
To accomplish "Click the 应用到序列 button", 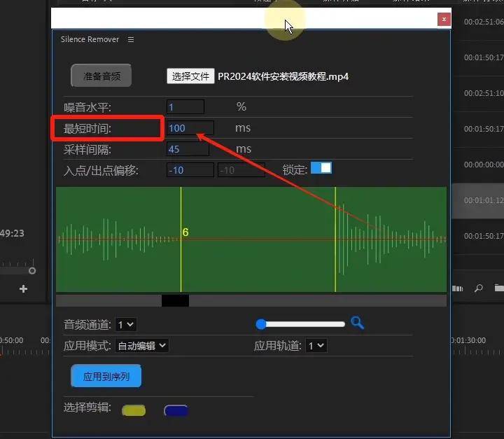I will pyautogui.click(x=106, y=376).
